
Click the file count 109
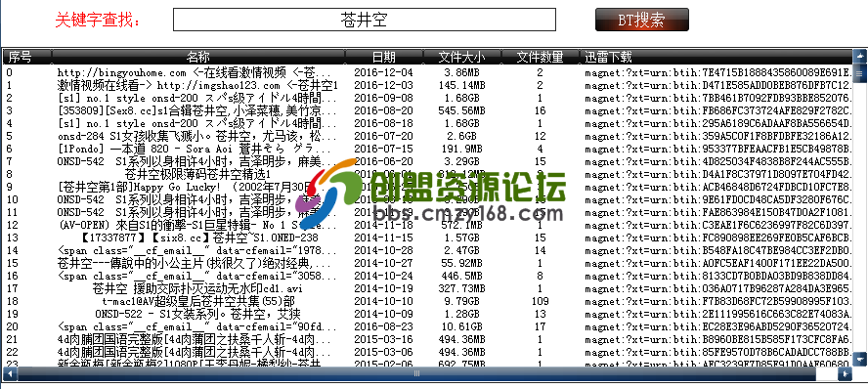pos(540,302)
